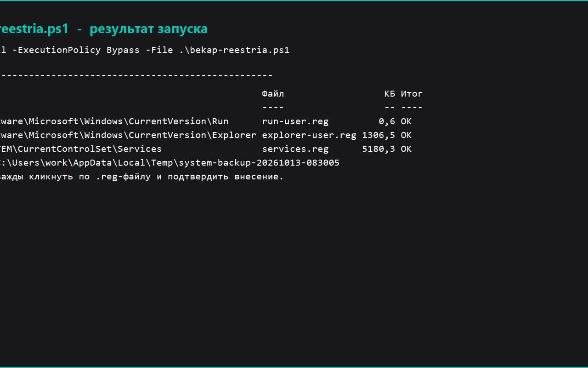The image size is (588, 368).
Task: Select the file name "services.reg"
Action: click(295, 149)
